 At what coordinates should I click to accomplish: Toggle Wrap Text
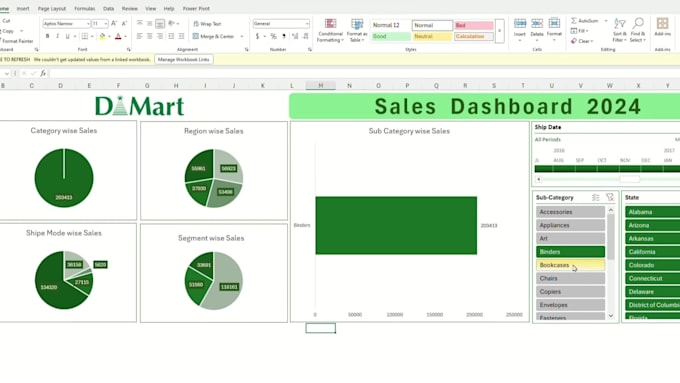207,24
